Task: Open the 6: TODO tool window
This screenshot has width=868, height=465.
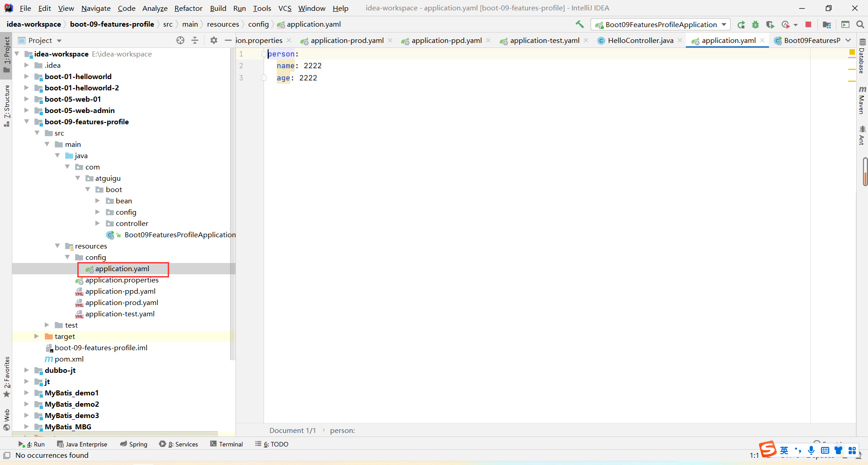Action: click(x=272, y=444)
